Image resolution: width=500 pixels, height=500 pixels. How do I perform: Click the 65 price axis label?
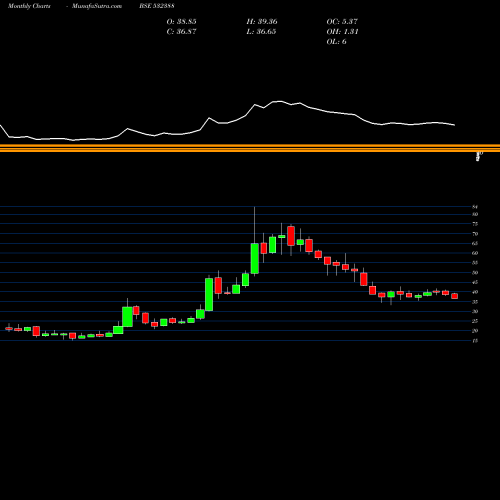[x=475, y=244]
